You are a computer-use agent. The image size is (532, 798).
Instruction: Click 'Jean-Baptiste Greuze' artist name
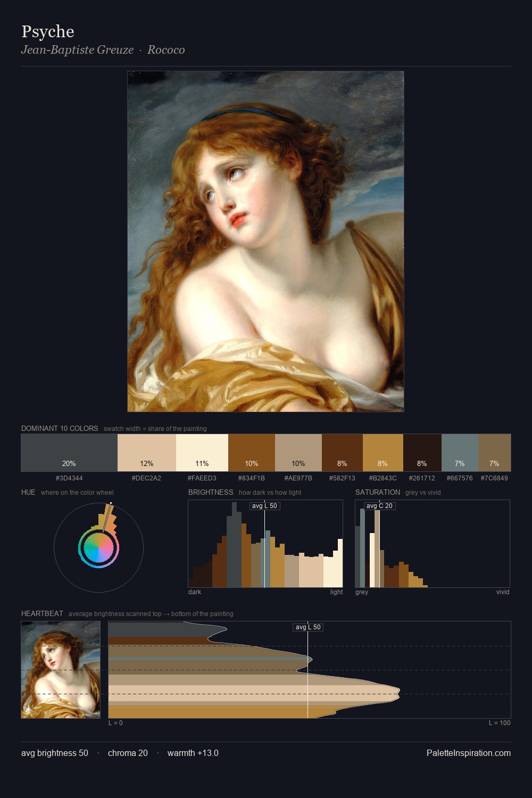77,50
